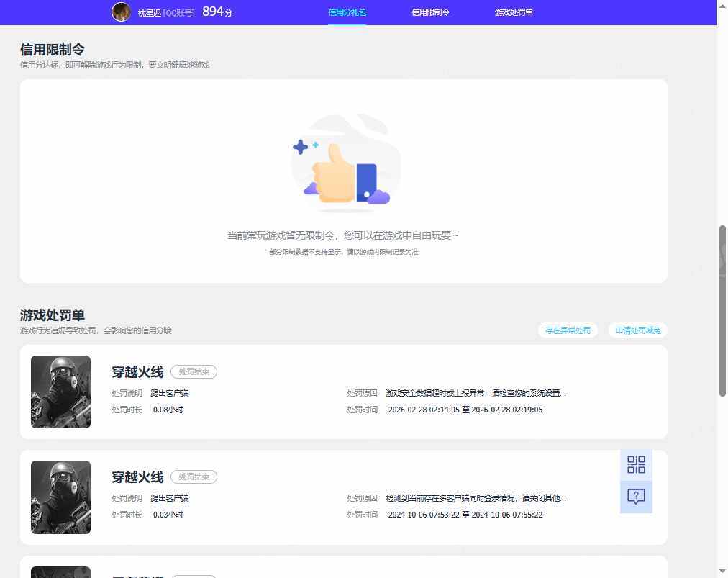This screenshot has width=728, height=578.
Task: Switch to the 信用分礼包 tab
Action: point(347,12)
